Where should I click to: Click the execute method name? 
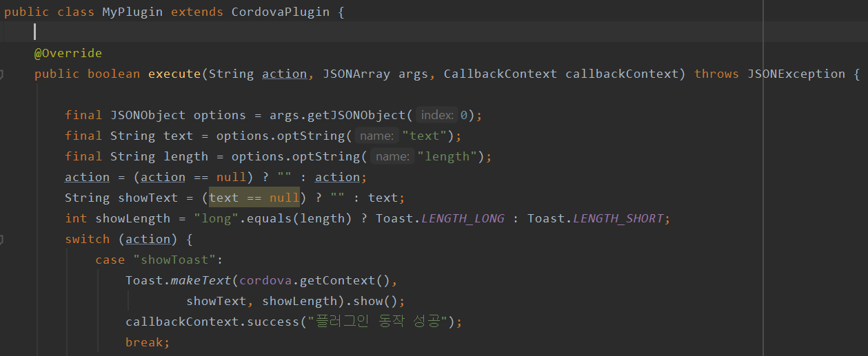click(174, 74)
